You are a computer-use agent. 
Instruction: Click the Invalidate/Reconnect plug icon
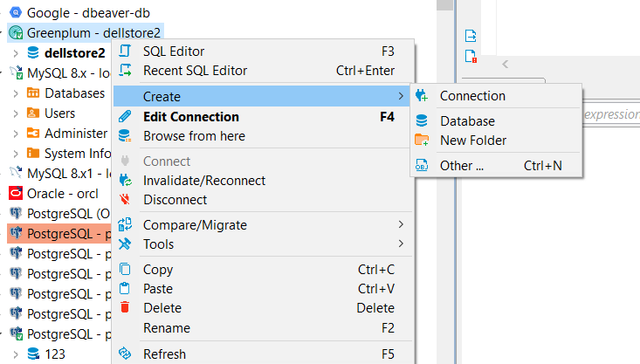pyautogui.click(x=125, y=180)
